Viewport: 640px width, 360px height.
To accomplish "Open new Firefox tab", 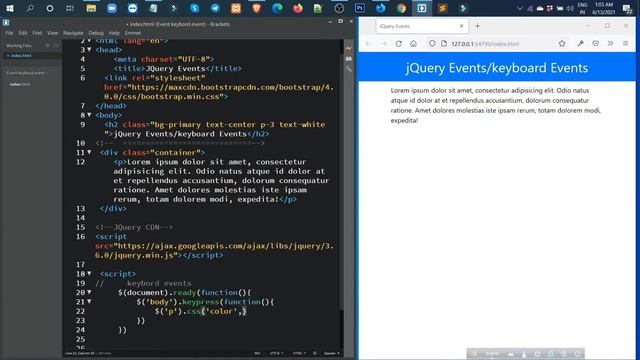I will (x=477, y=26).
